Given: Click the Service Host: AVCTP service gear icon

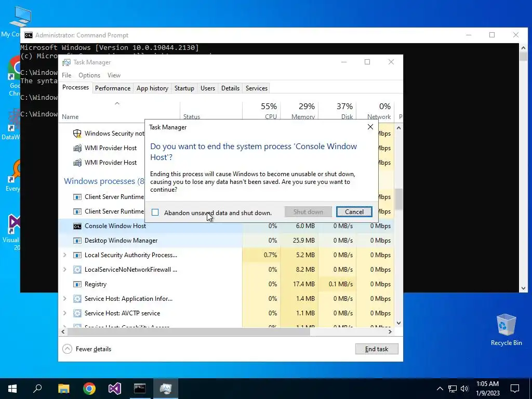Looking at the screenshot, I should coord(77,313).
